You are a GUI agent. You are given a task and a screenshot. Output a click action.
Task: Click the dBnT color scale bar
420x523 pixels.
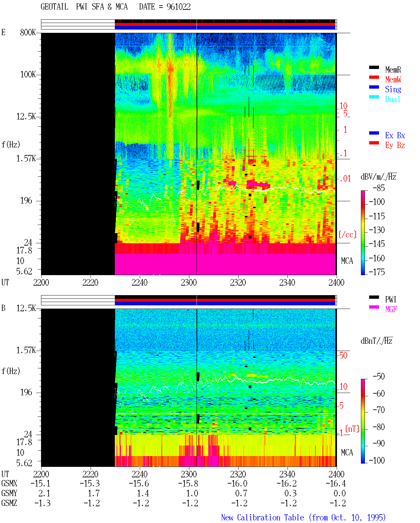[x=363, y=421]
